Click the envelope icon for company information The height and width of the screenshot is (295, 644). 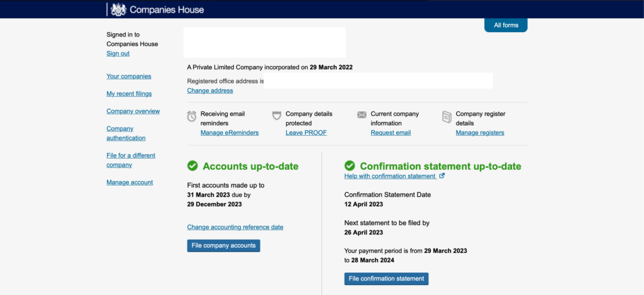[x=362, y=115]
